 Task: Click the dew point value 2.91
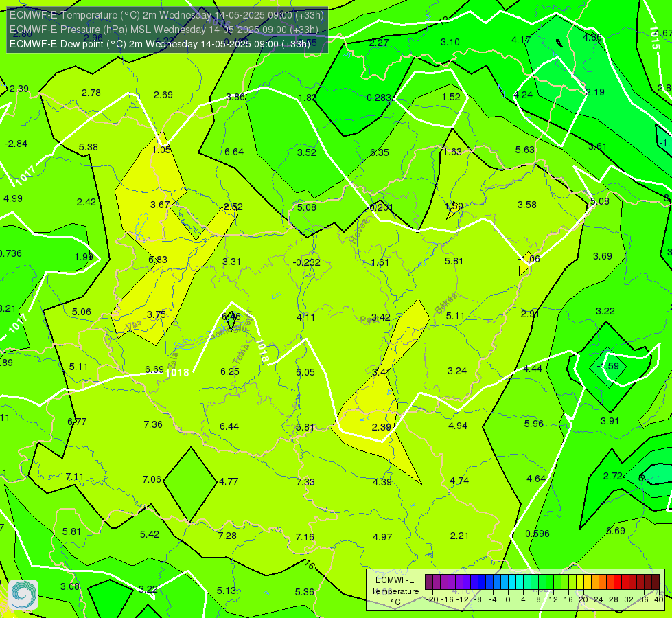point(530,314)
